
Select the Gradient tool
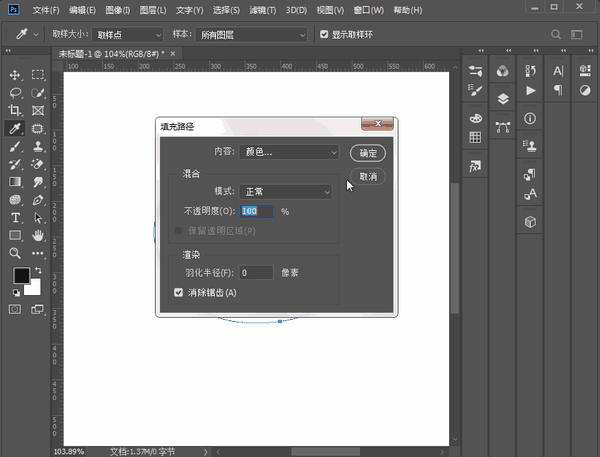pos(15,182)
